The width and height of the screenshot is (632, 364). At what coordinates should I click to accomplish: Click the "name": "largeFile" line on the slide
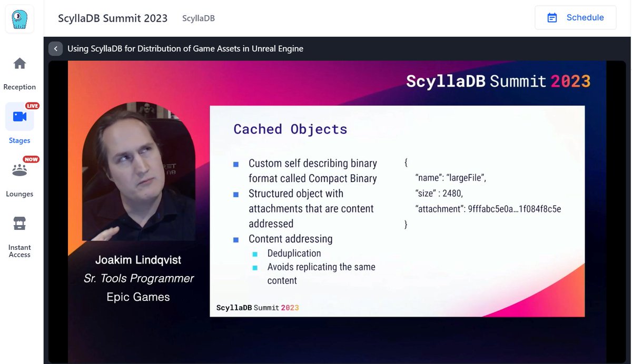click(x=450, y=178)
